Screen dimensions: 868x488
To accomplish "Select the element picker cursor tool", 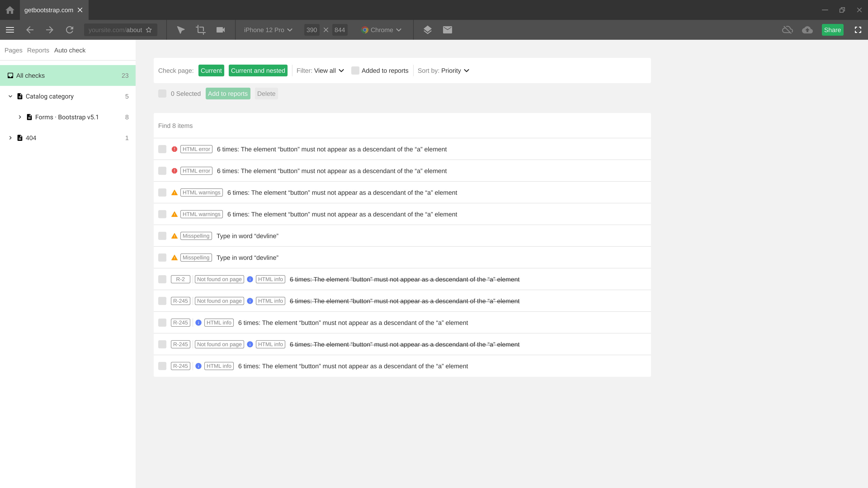I will point(181,30).
